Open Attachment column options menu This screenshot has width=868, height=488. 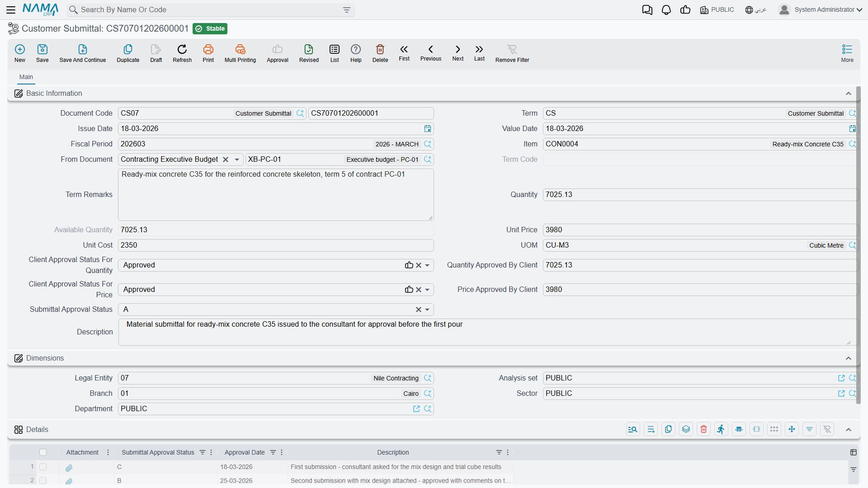(x=108, y=452)
